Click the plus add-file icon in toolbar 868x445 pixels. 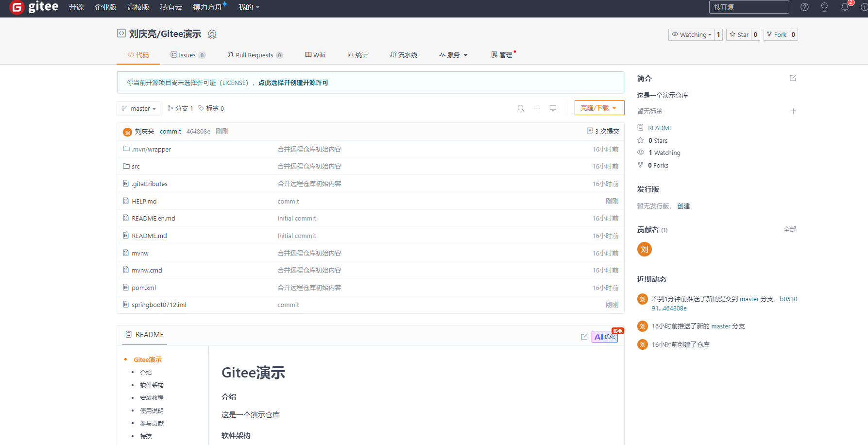click(x=537, y=108)
